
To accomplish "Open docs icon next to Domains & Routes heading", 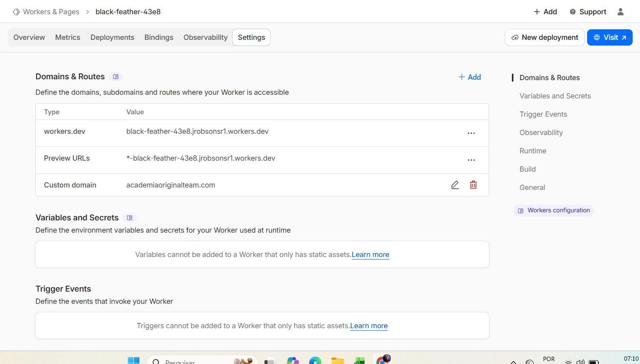I will click(116, 77).
